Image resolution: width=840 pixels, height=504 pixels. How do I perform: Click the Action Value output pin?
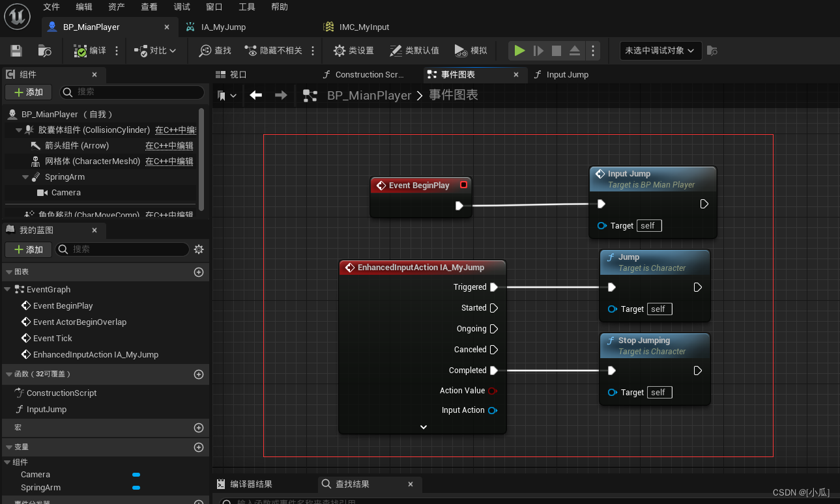point(493,391)
